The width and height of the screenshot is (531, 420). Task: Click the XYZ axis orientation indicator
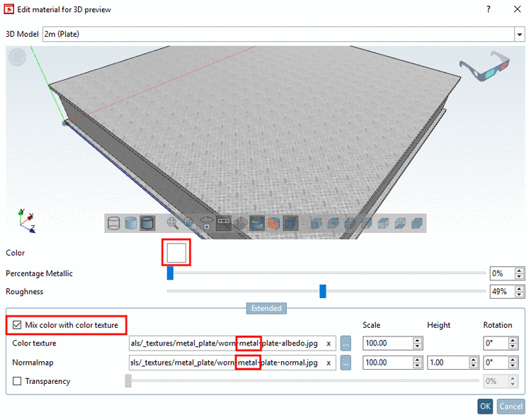pyautogui.click(x=26, y=221)
